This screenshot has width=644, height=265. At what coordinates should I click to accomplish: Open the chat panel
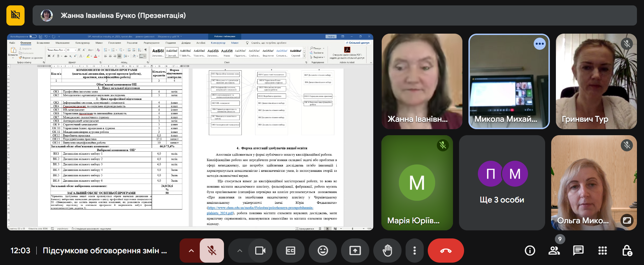[578, 251]
